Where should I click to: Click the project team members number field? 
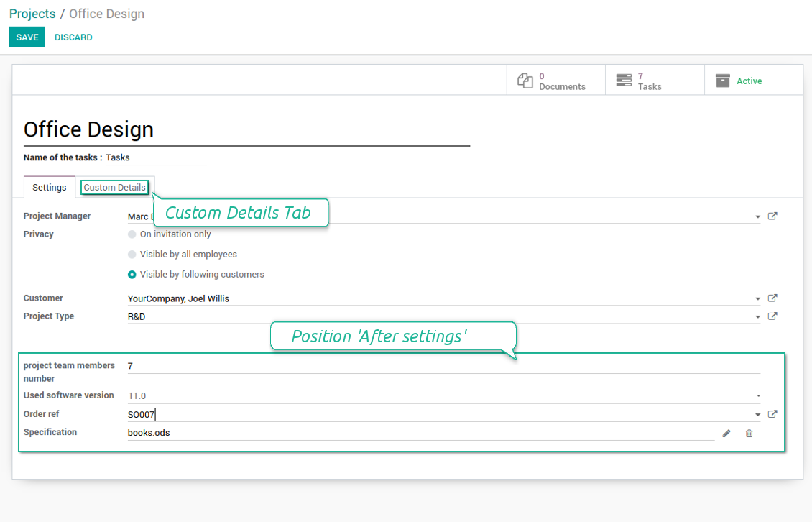tap(443, 366)
